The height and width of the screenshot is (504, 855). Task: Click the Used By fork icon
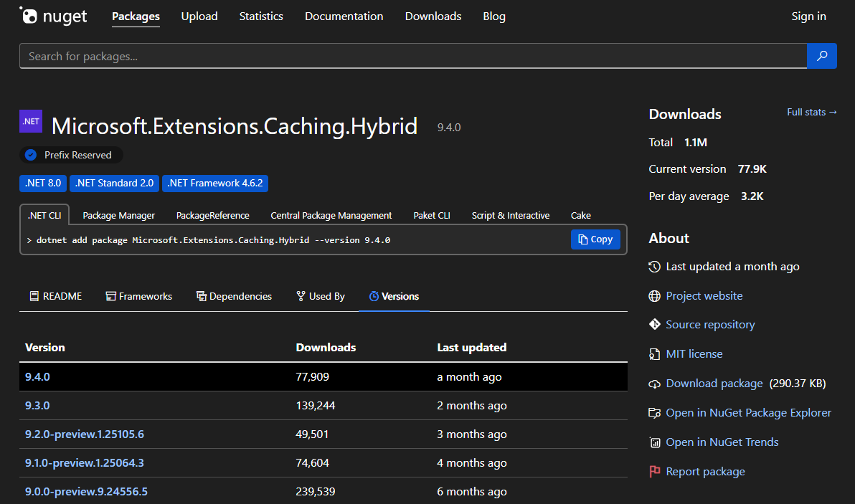pyautogui.click(x=301, y=296)
